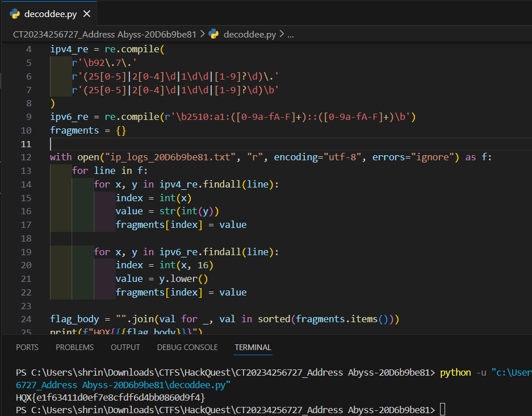
Task: Click the Python icon on decoddee.py tab
Action: click(x=15, y=14)
